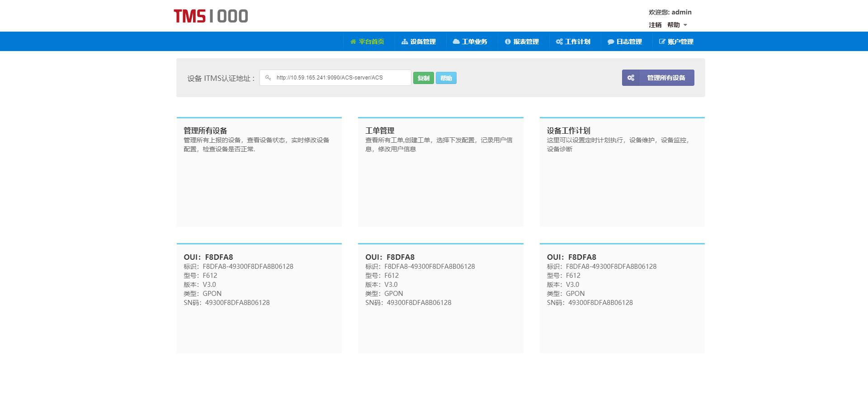Click the key icon in the address field
Viewport: 868px width, 412px height.
268,78
